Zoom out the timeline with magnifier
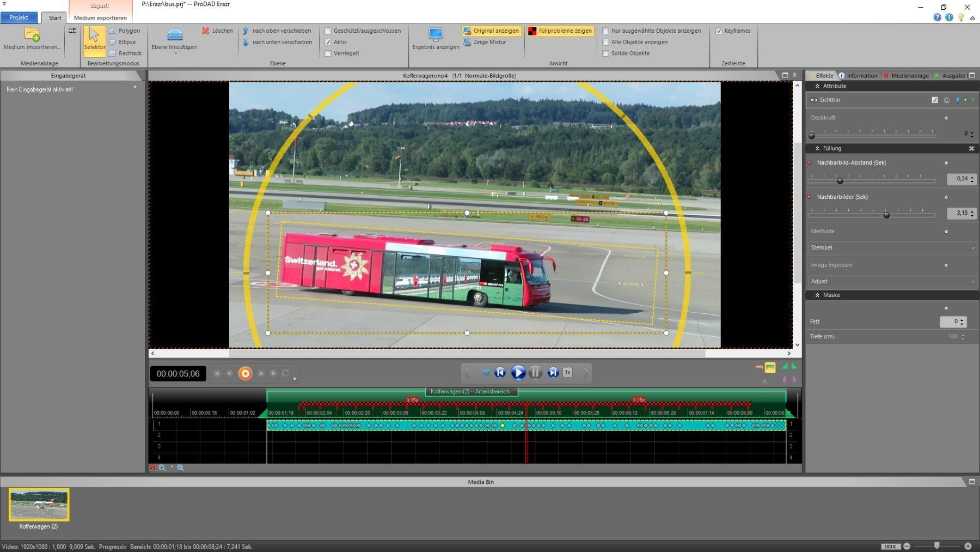 [180, 468]
